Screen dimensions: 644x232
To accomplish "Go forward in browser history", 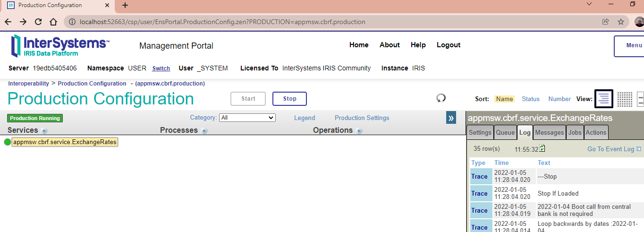I will click(23, 22).
